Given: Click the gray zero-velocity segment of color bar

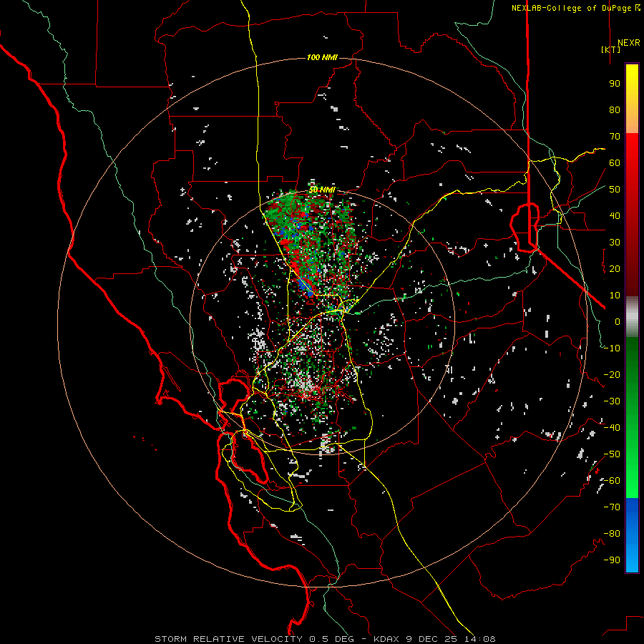Looking at the screenshot, I should pos(632,317).
